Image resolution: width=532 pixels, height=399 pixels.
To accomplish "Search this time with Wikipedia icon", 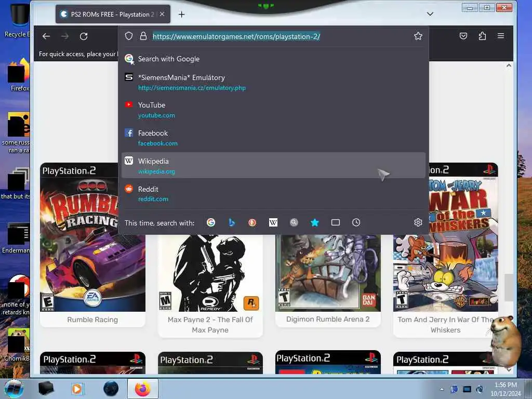I will (273, 222).
